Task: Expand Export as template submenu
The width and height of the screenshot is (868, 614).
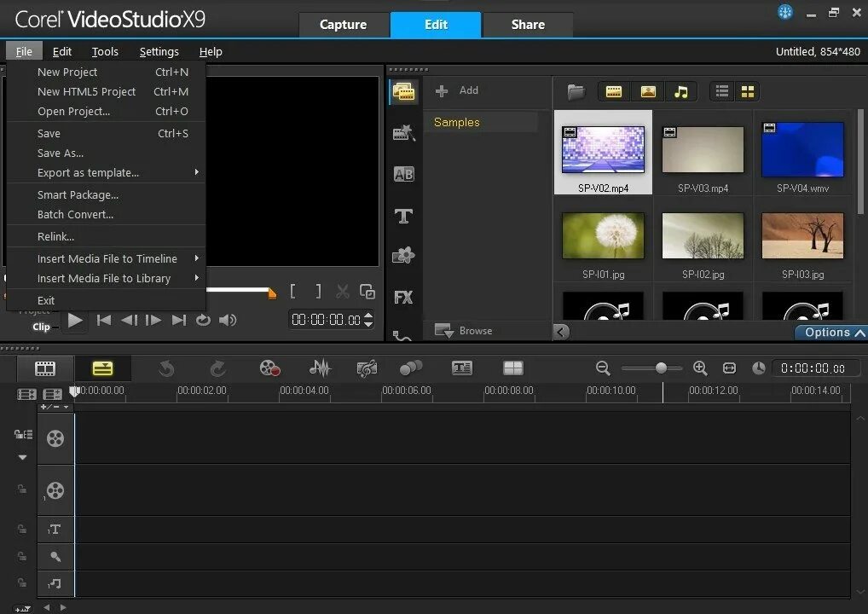Action: (x=196, y=172)
